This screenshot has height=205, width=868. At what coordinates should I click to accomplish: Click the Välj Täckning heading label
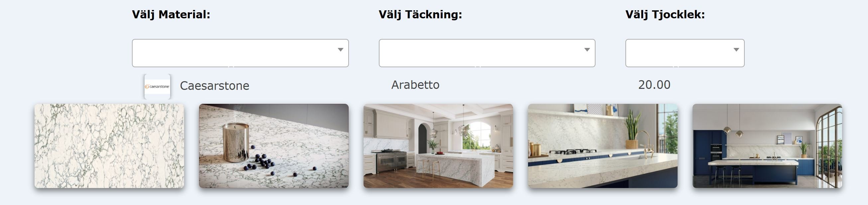420,15
